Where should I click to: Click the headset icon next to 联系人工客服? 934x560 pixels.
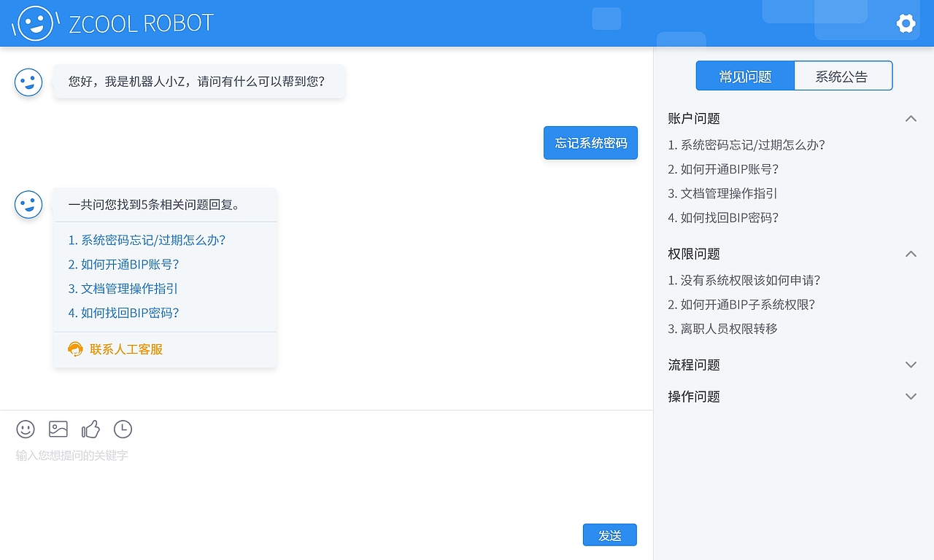click(x=76, y=349)
